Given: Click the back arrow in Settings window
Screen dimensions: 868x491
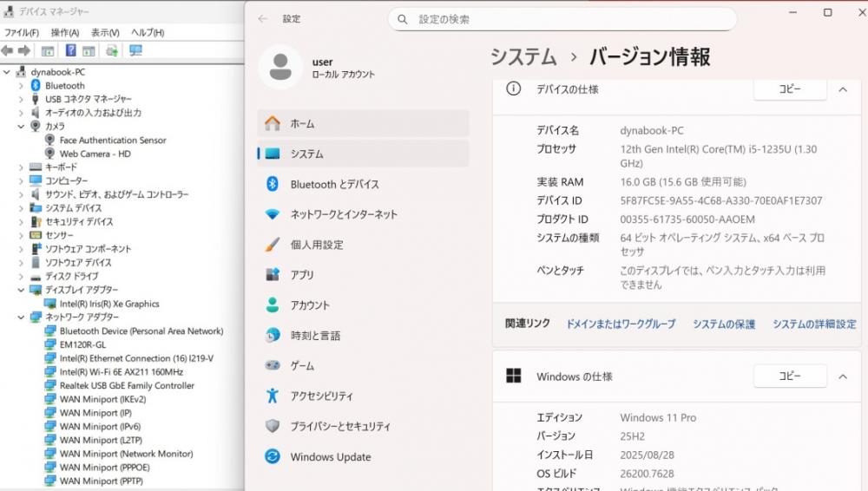Looking at the screenshot, I should (x=263, y=19).
